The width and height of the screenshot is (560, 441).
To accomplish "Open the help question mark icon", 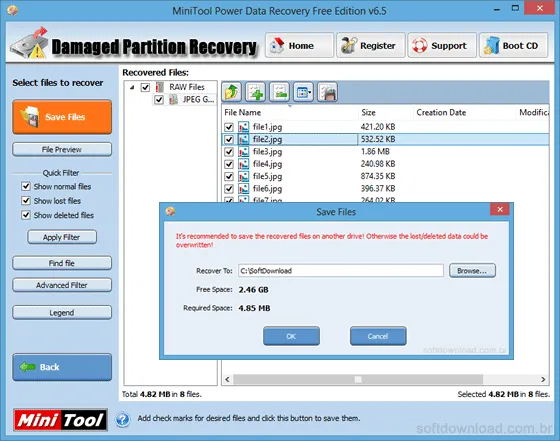I will coord(122,419).
